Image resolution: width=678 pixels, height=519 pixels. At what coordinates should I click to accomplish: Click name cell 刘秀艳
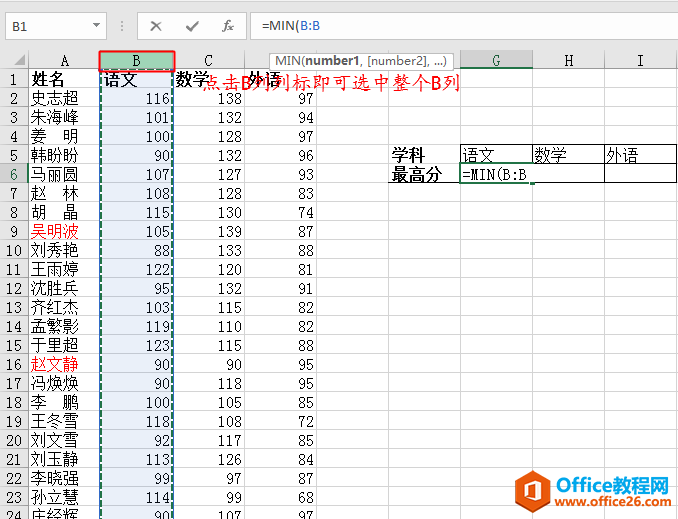(x=64, y=250)
